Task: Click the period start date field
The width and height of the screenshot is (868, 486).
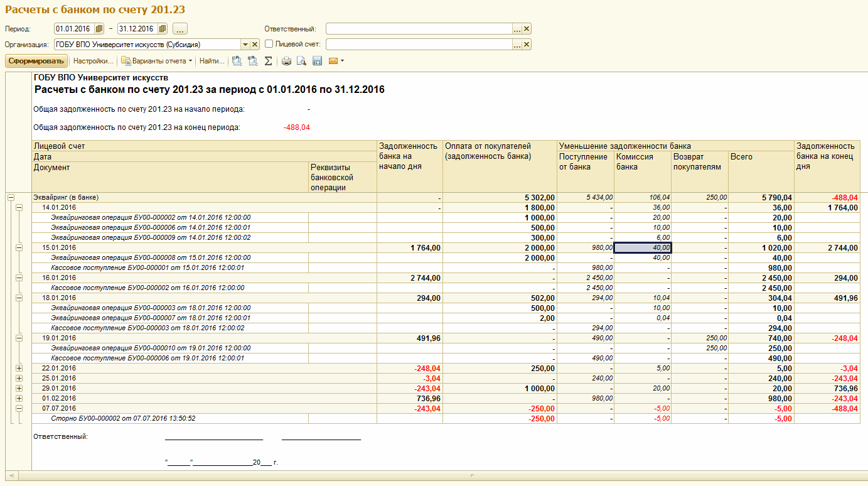Action: coord(75,28)
